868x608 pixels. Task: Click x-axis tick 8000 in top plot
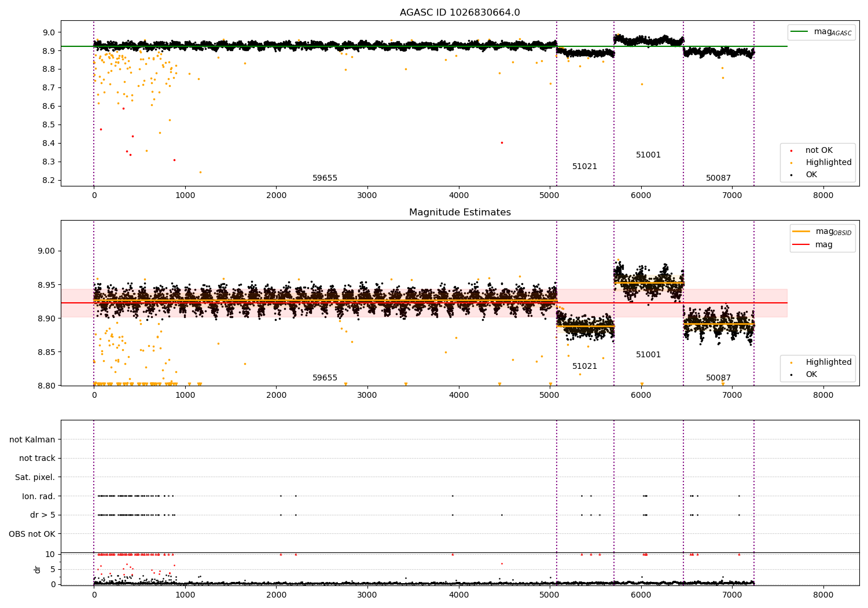[823, 196]
